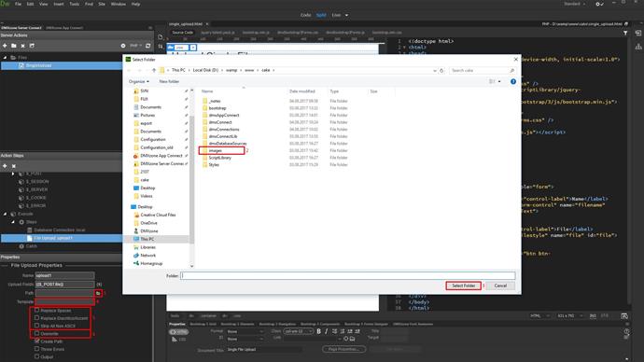The width and height of the screenshot is (644, 362).
Task: Click the filter icon above code view
Action: pyautogui.click(x=625, y=33)
